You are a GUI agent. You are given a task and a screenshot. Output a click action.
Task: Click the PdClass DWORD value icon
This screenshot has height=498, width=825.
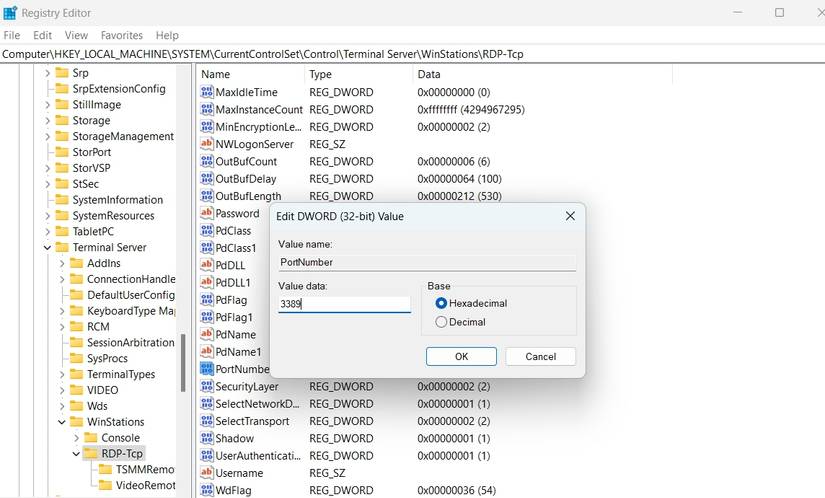click(x=207, y=231)
